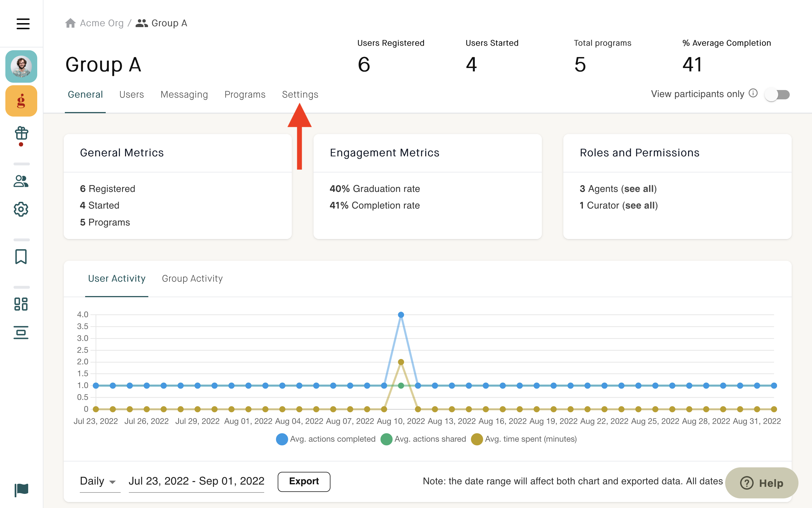Toggle Avg. actions shared legend swatch

[x=387, y=439]
